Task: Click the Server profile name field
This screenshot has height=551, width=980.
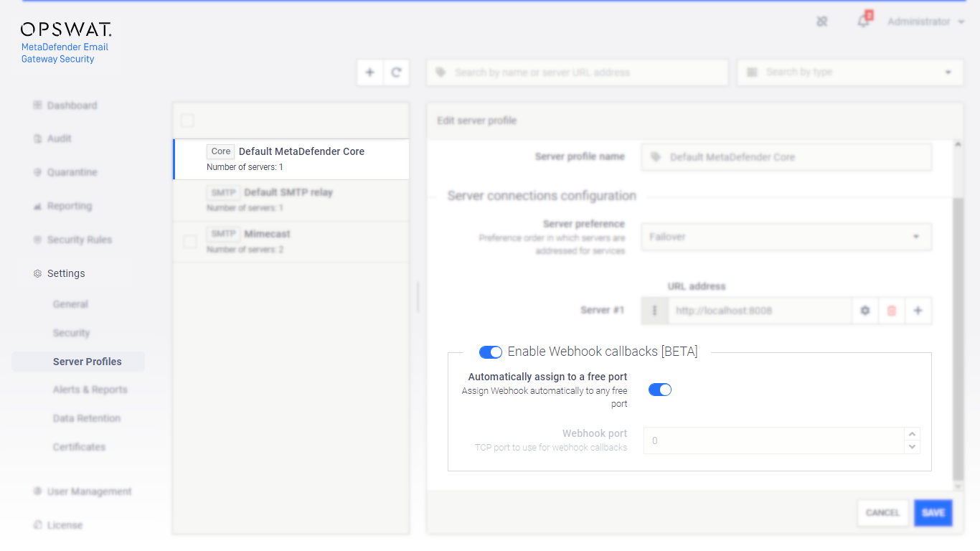Action: click(786, 157)
